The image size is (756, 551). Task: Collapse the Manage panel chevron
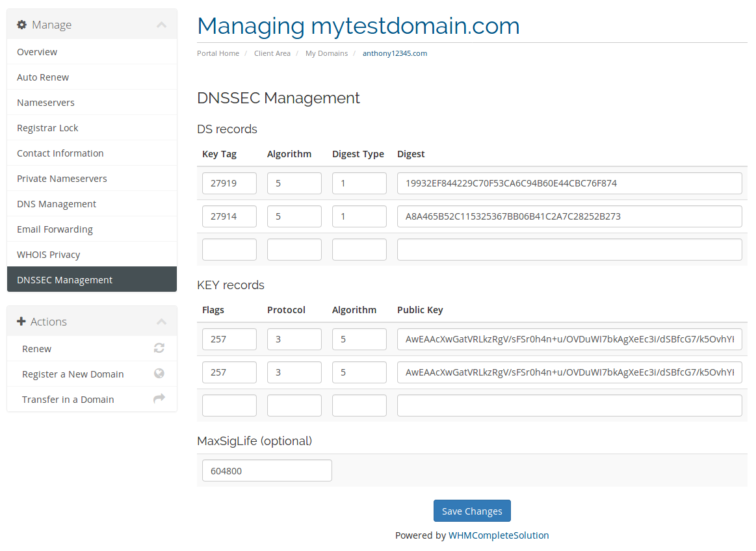tap(161, 25)
